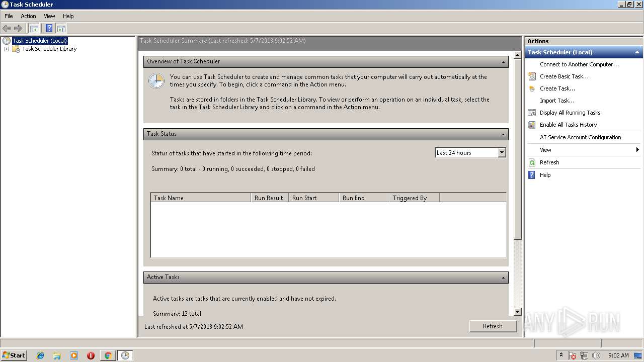
Task: Click the Refresh icon in Actions pane
Action: [532, 162]
